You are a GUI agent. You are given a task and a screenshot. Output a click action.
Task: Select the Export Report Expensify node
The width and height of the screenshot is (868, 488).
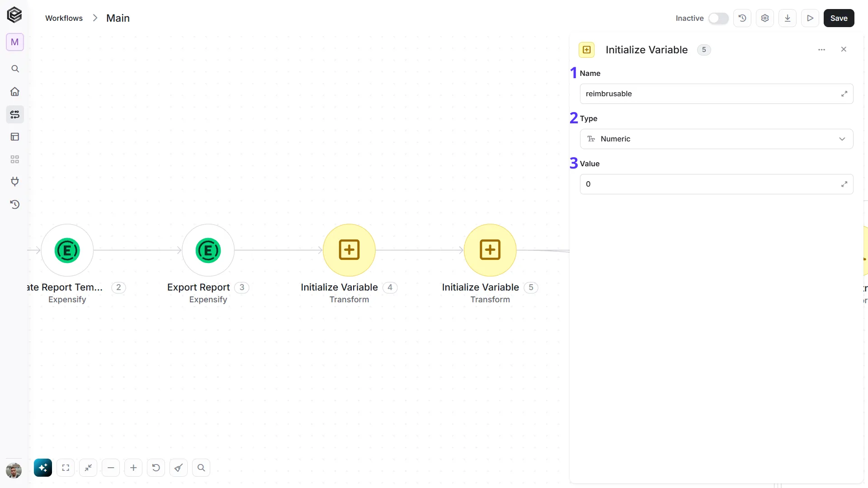point(208,250)
